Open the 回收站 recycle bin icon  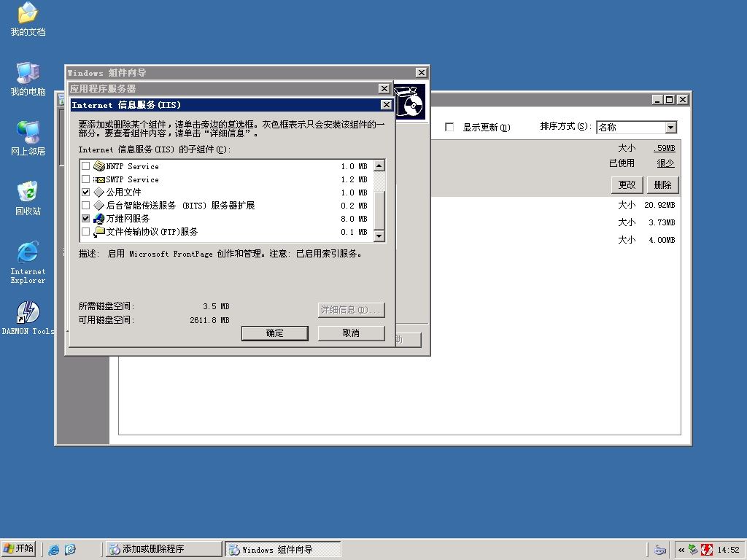click(x=28, y=198)
